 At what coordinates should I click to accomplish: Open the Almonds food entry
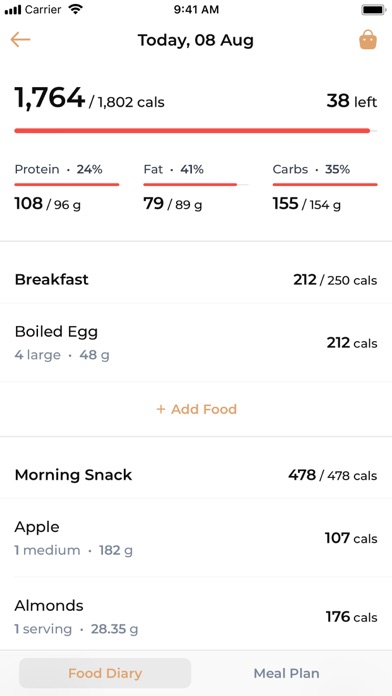[x=196, y=617]
